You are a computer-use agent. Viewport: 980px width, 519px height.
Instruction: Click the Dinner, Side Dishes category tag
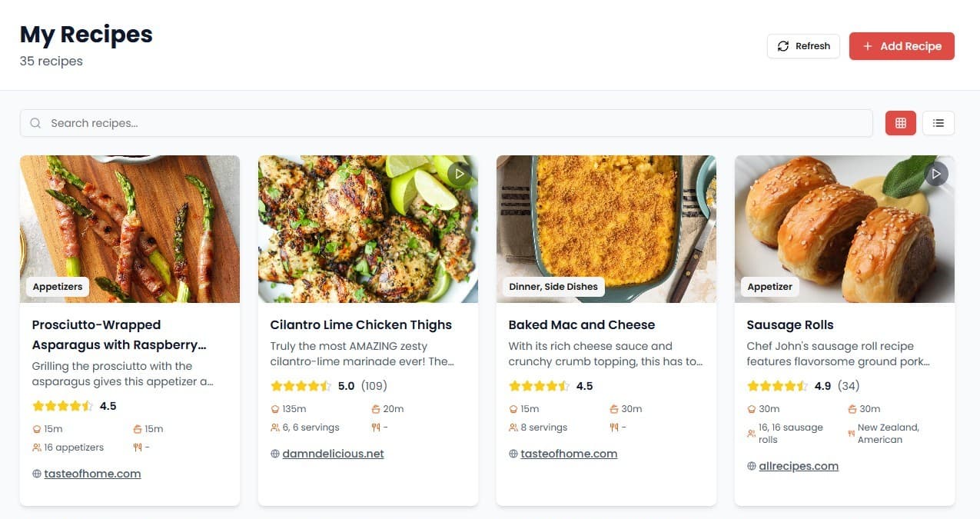[553, 287]
